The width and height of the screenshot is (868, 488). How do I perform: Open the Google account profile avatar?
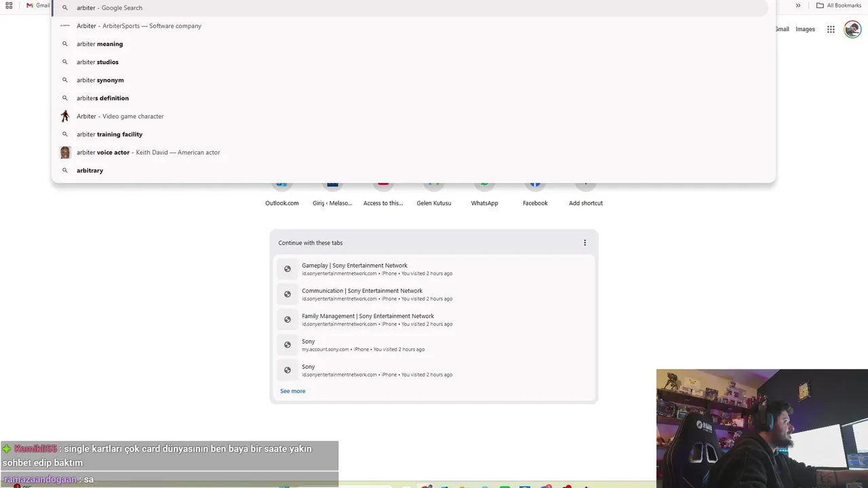coord(852,29)
